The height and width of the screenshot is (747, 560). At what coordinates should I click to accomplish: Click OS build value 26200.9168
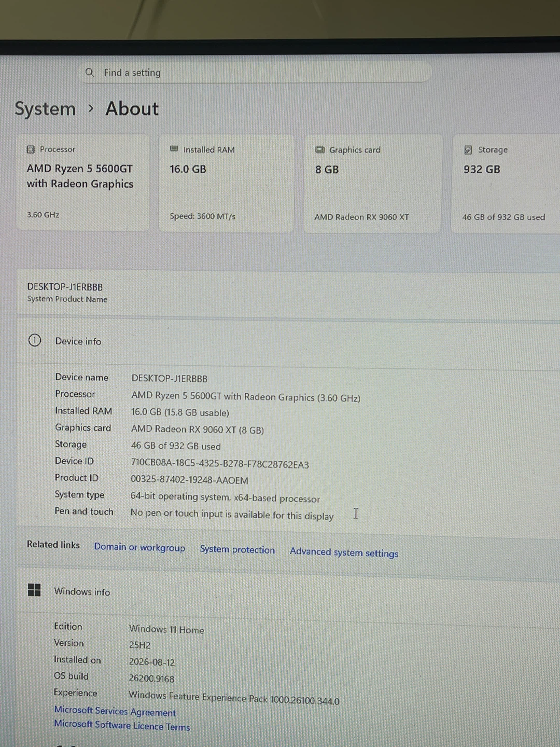point(151,679)
